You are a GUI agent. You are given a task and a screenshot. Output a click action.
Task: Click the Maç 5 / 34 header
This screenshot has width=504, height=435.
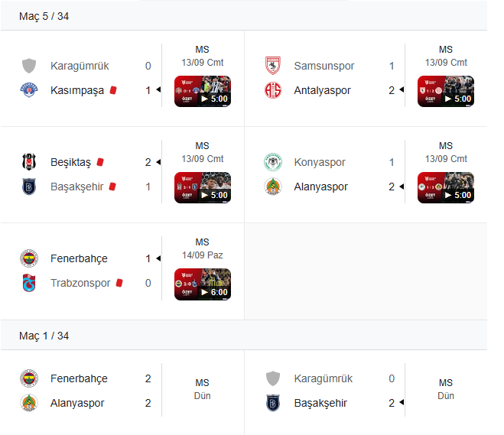pos(44,16)
